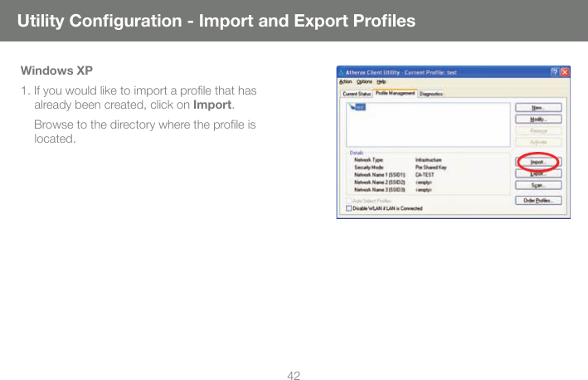Switch to the Diagnostics tab
This screenshot has height=380, width=588.
(431, 94)
